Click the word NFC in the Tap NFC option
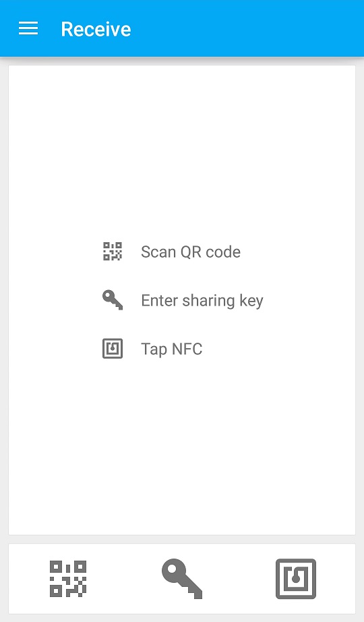364x622 pixels. [187, 349]
